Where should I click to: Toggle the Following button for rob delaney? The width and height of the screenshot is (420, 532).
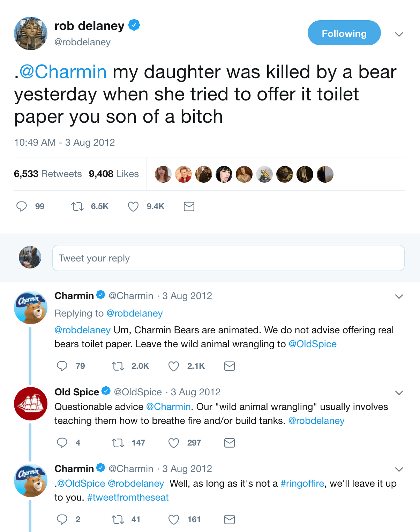click(x=344, y=33)
